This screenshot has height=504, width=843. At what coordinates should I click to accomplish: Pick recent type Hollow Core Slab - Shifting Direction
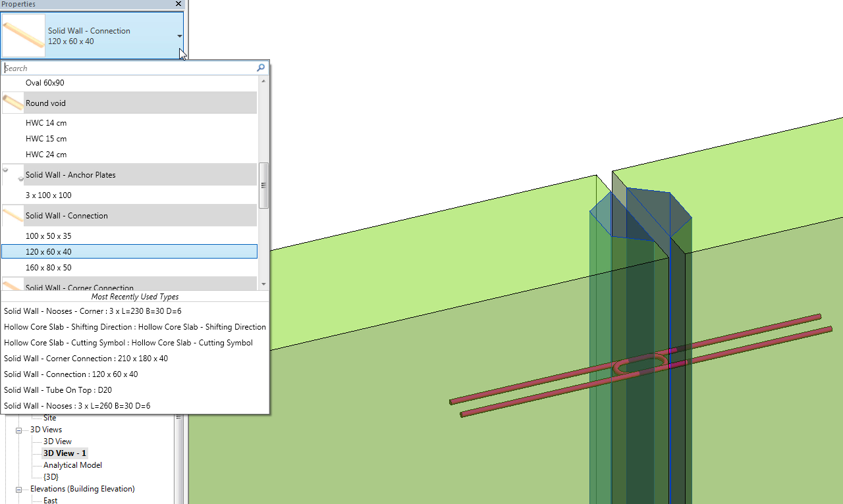click(135, 327)
